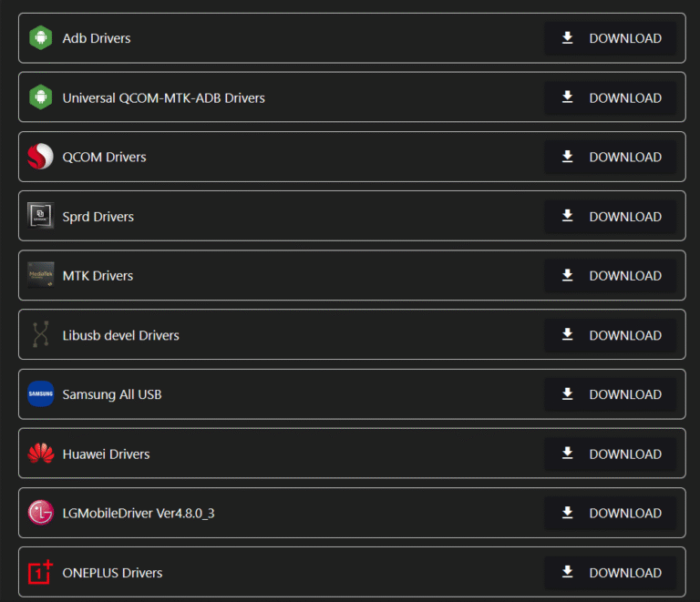Click the red Huawei flower logo
This screenshot has height=602, width=700.
(x=40, y=454)
